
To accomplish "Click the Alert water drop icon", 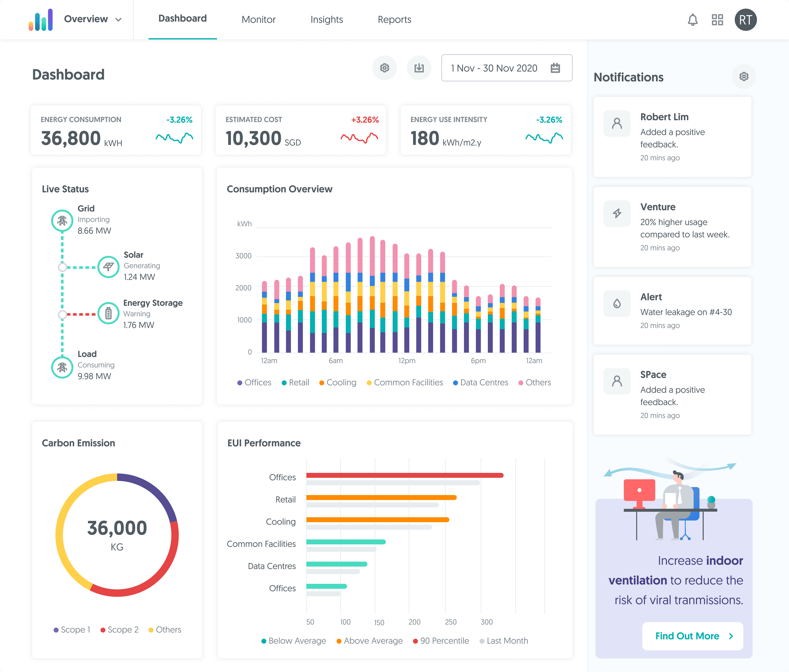I will [617, 304].
